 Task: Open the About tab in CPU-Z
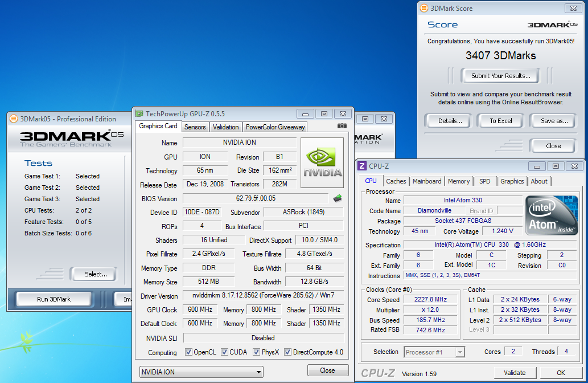coord(539,181)
